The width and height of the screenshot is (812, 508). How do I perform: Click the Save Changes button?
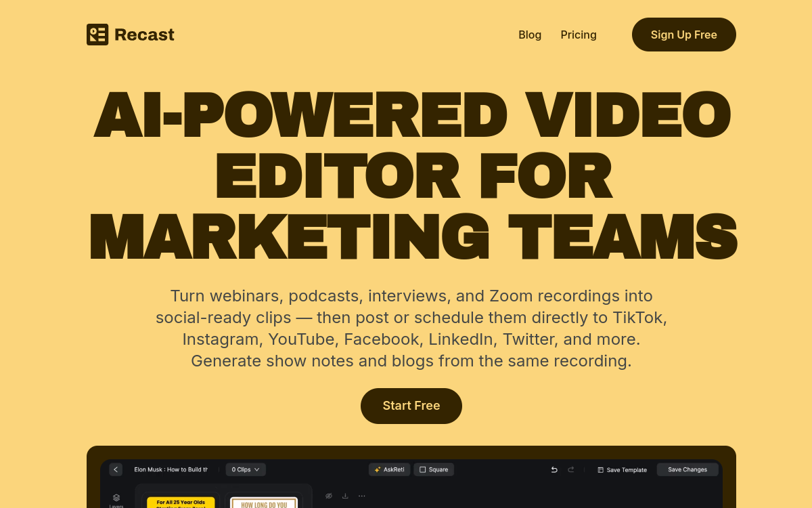687,469
